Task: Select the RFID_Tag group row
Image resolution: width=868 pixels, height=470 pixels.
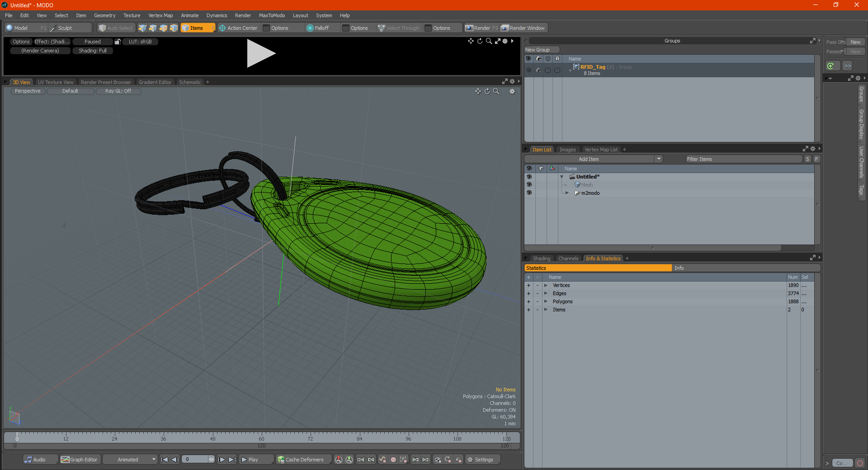Action: (x=669, y=70)
